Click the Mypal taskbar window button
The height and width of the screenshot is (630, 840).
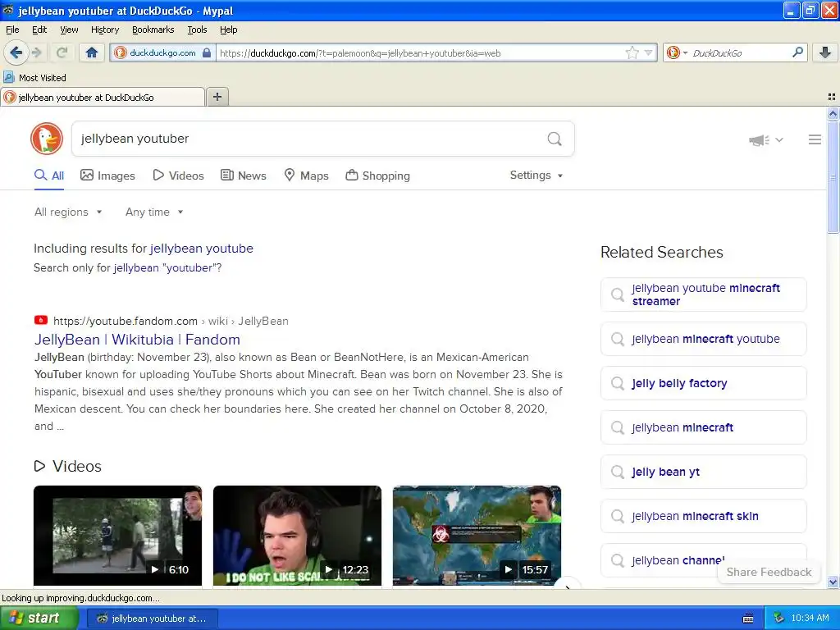[153, 619]
